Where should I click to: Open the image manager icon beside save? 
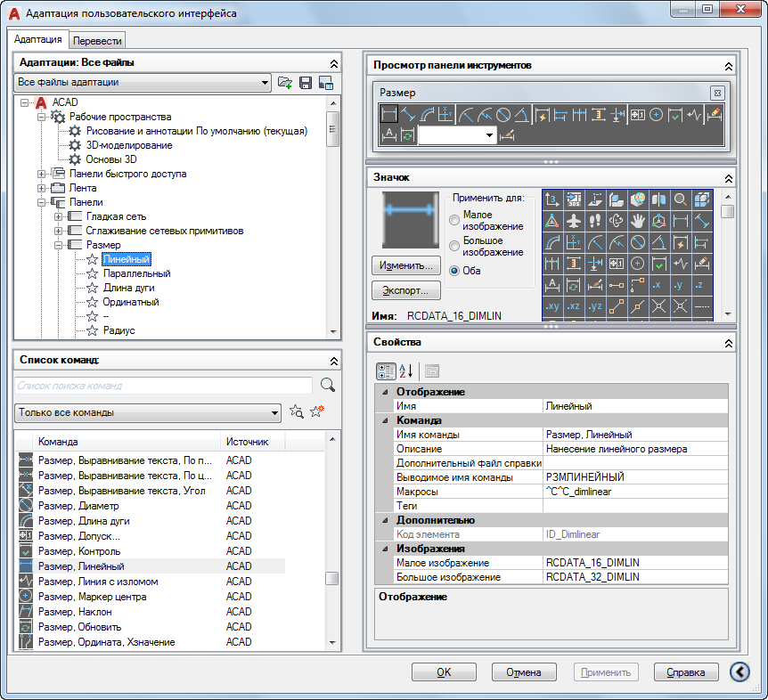pyautogui.click(x=326, y=82)
